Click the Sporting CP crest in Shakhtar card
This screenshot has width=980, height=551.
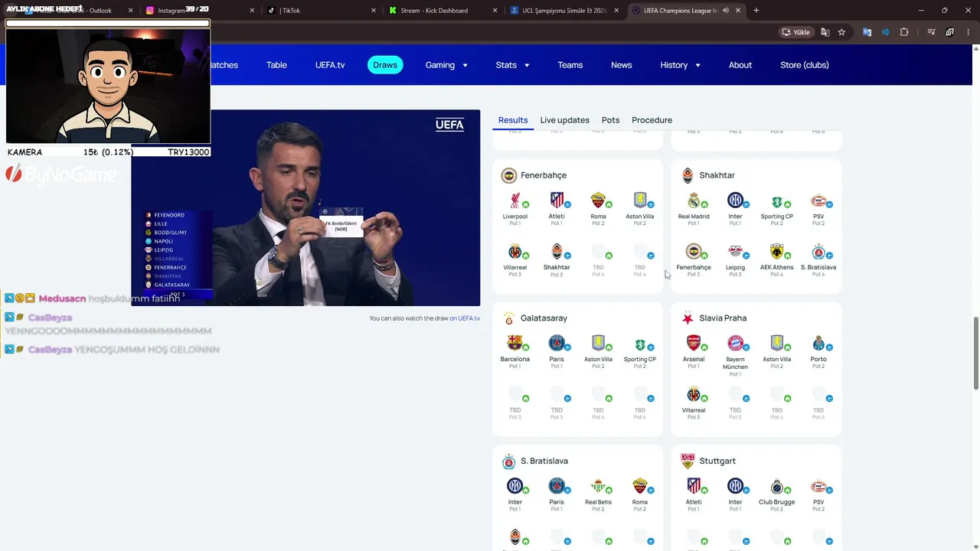click(x=777, y=201)
